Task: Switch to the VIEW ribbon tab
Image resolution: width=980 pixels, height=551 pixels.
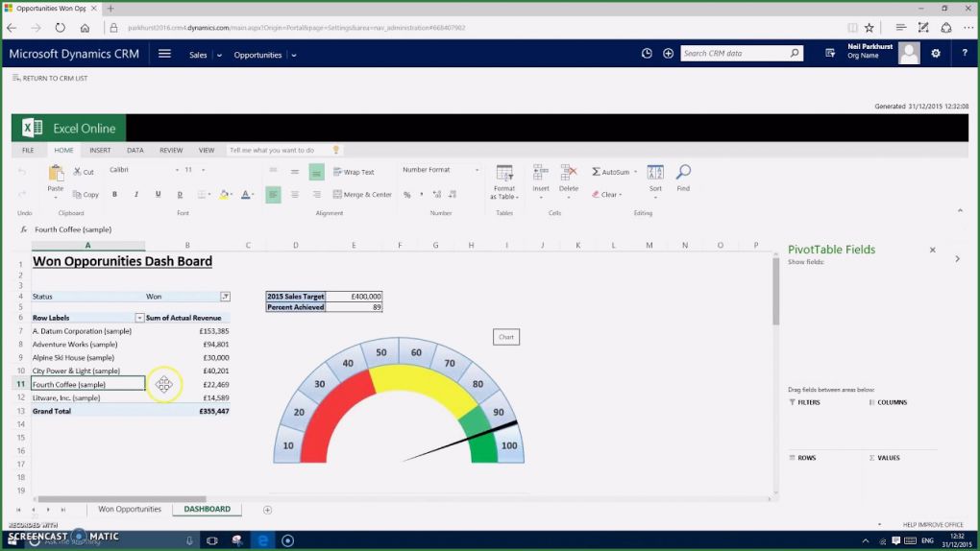Action: coord(207,151)
